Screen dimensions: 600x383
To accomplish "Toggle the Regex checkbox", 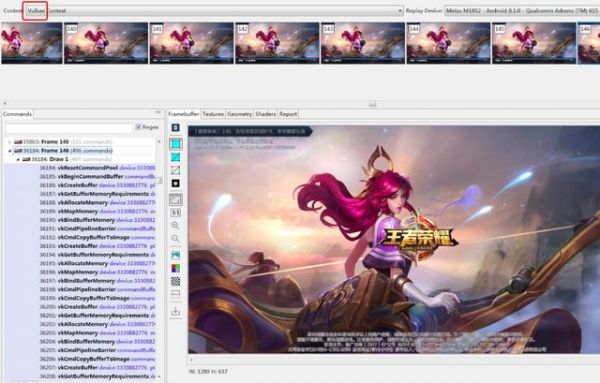I will (139, 127).
